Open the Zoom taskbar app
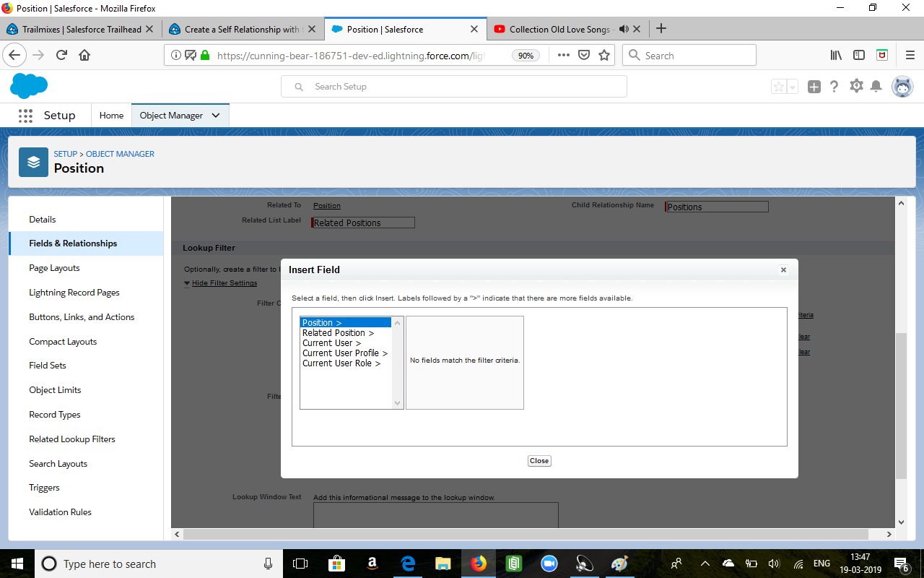924x578 pixels. (549, 564)
